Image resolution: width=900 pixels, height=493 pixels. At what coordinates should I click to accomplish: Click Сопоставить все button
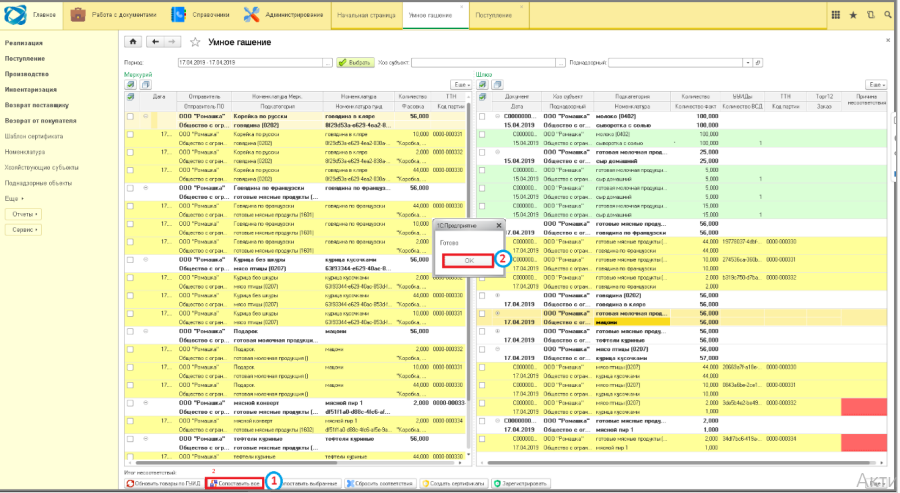point(235,484)
